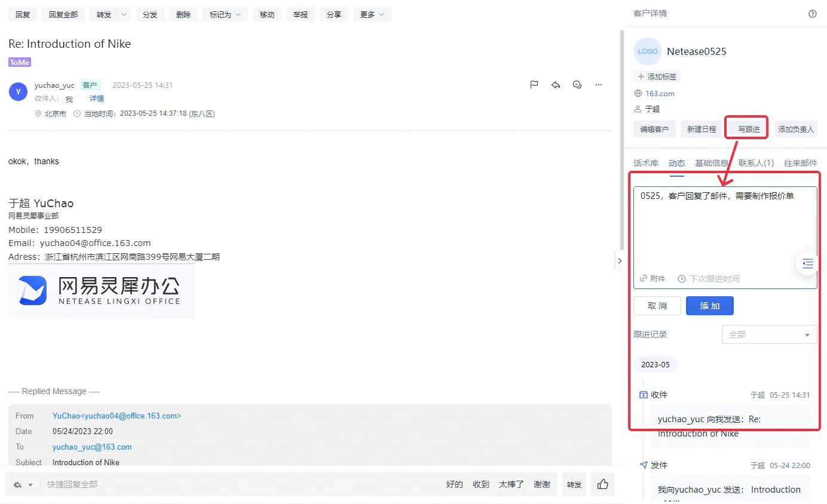827x504 pixels.
Task: Click the 太棒了 quick reply
Action: (x=511, y=484)
